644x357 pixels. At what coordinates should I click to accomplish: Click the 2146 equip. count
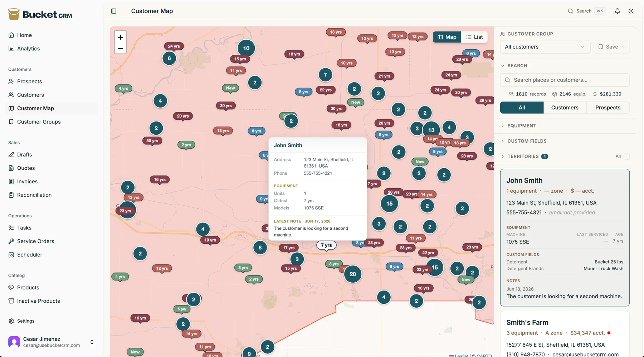click(569, 94)
